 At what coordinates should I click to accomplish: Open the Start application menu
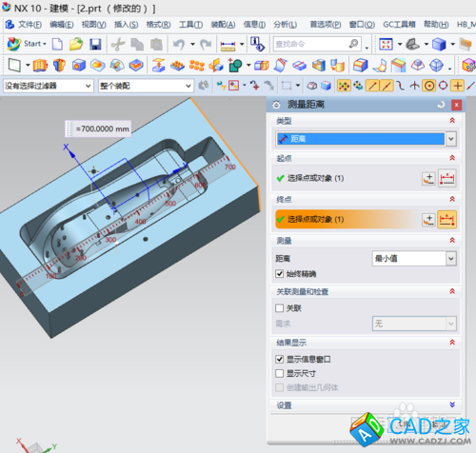(x=27, y=44)
